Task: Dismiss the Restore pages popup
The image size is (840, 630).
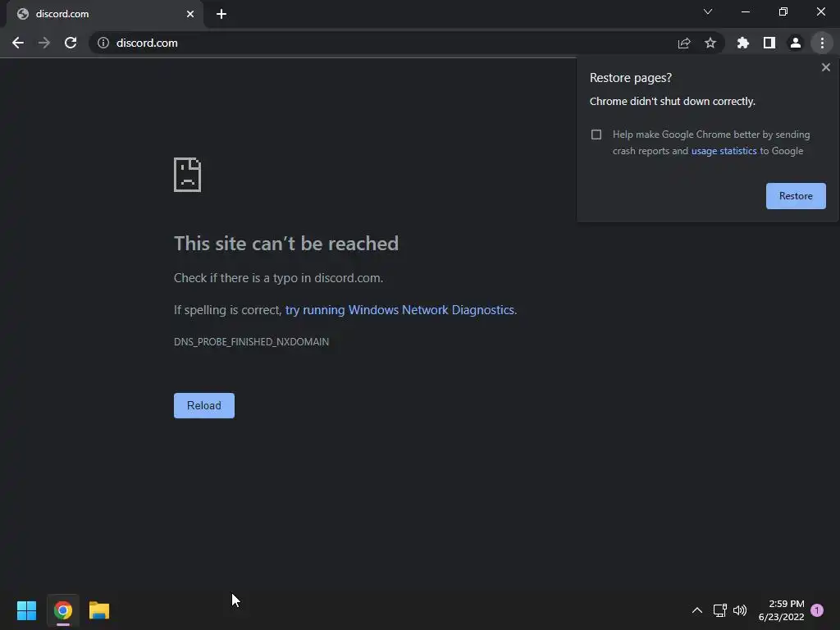Action: tap(826, 67)
